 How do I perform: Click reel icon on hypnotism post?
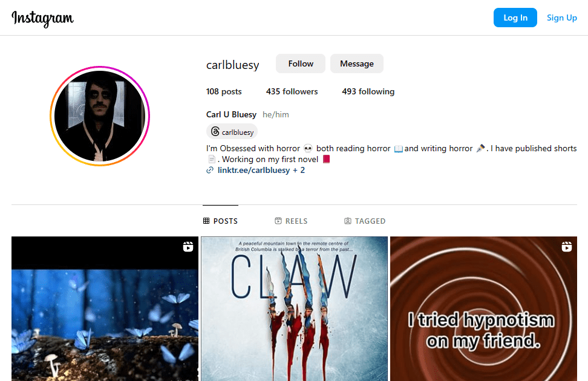click(567, 247)
